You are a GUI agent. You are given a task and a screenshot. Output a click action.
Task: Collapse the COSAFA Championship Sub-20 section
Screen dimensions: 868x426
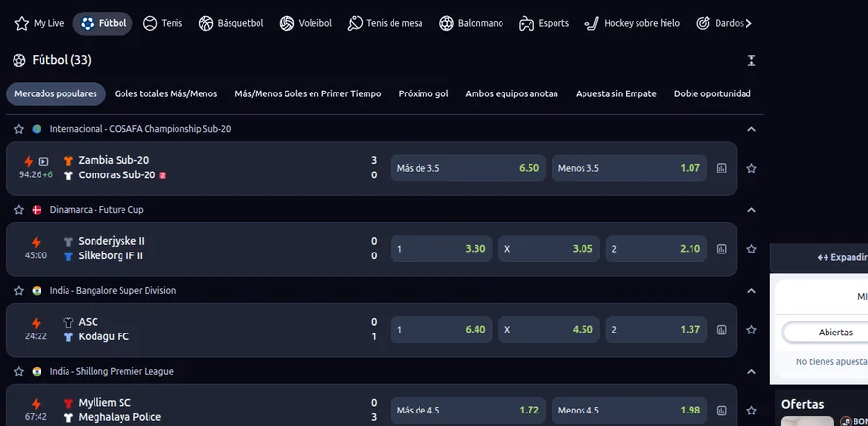751,129
